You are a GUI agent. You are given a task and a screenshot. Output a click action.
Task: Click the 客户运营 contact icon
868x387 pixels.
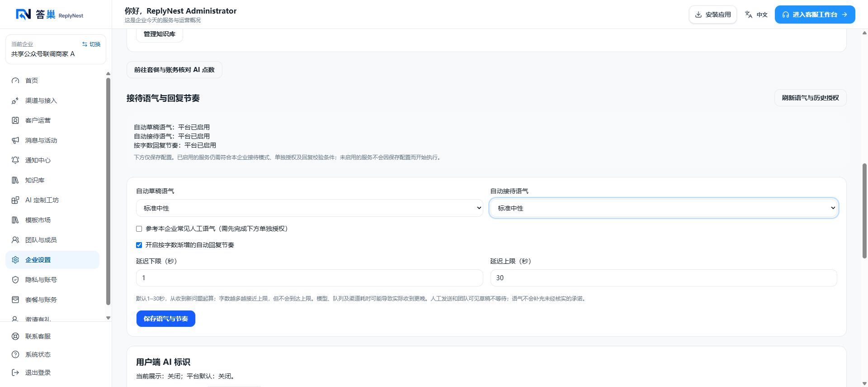15,120
